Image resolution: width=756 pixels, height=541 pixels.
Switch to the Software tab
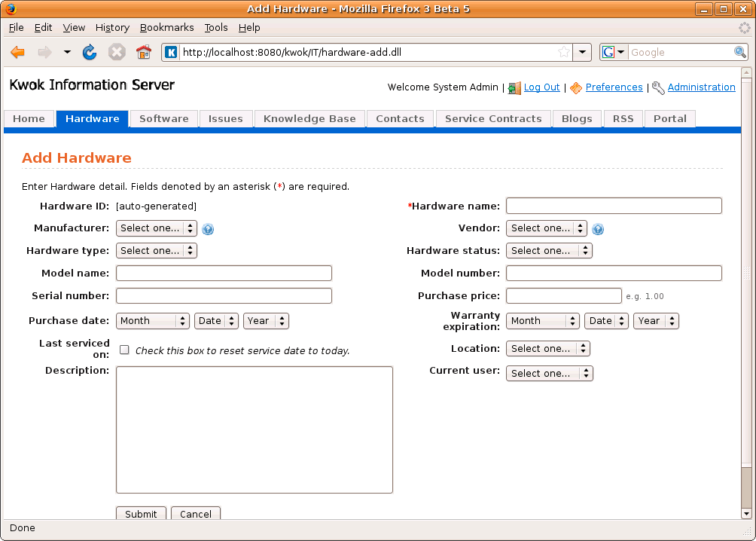click(x=164, y=119)
